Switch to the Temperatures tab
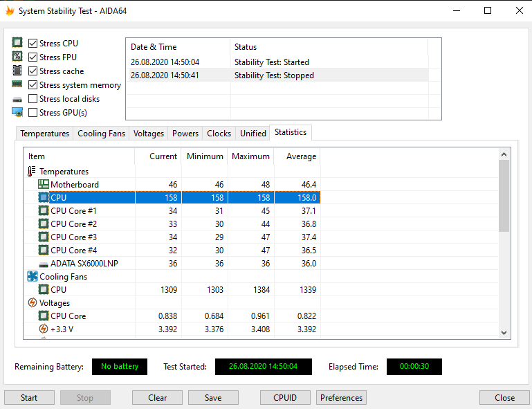The image size is (532, 409). 44,134
